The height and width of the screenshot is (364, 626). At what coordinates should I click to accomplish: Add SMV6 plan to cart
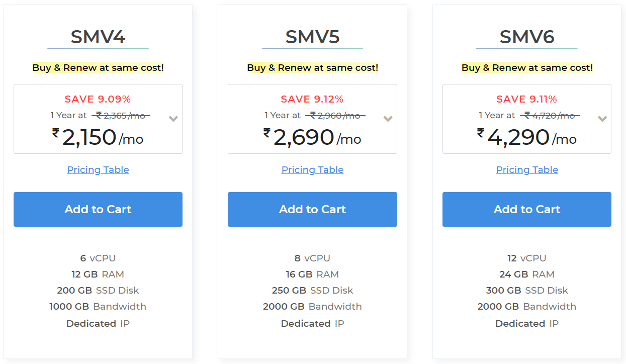527,209
